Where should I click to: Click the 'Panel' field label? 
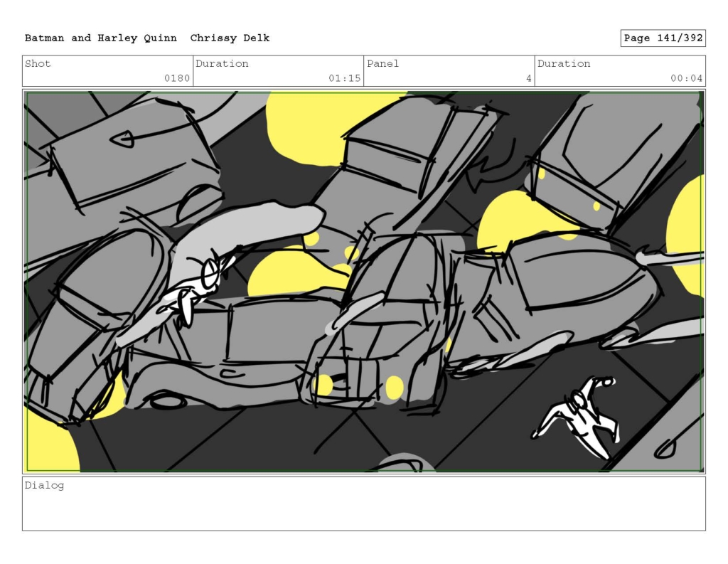point(382,63)
